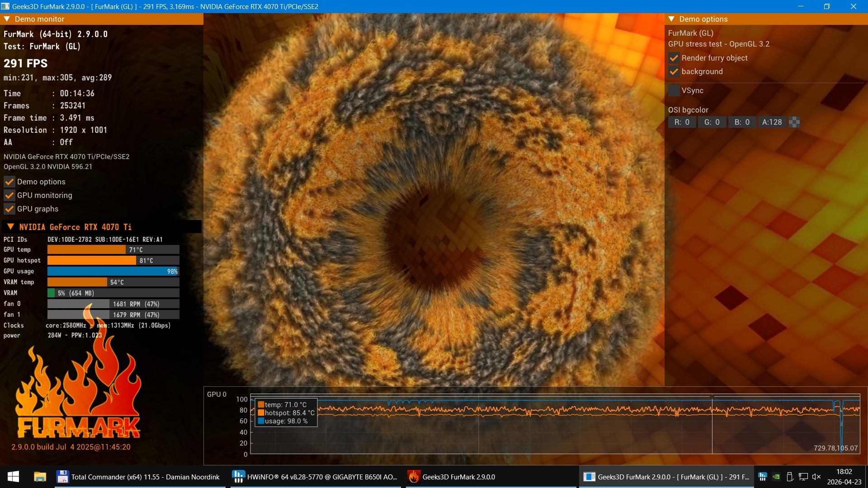Click the muted speaker volume icon
The width and height of the screenshot is (868, 488).
[816, 477]
